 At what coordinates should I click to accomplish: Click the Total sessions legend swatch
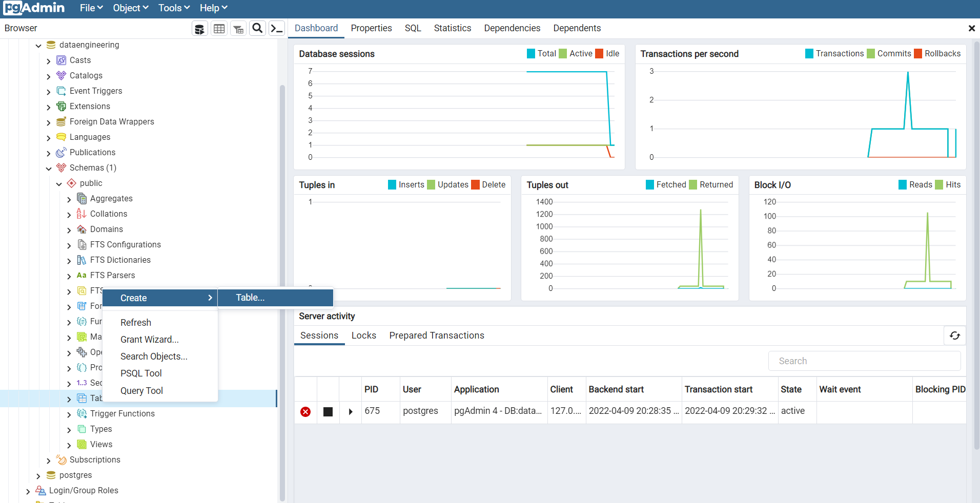coord(531,54)
